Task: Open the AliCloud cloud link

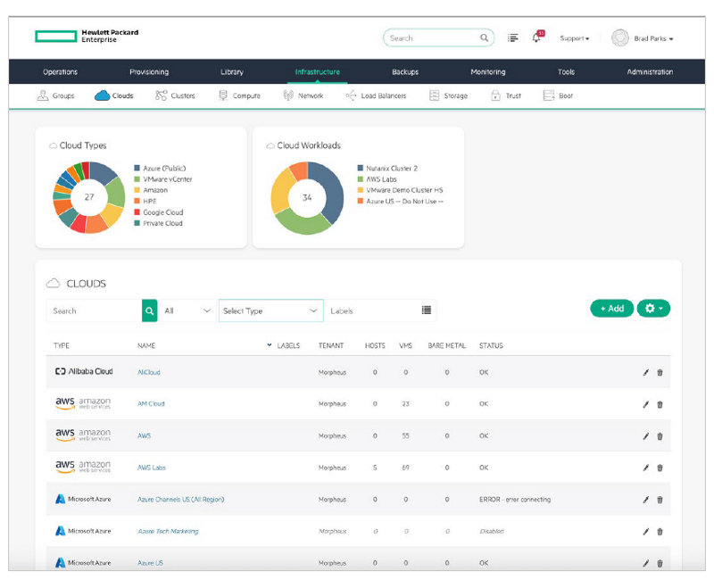Action: click(x=149, y=372)
